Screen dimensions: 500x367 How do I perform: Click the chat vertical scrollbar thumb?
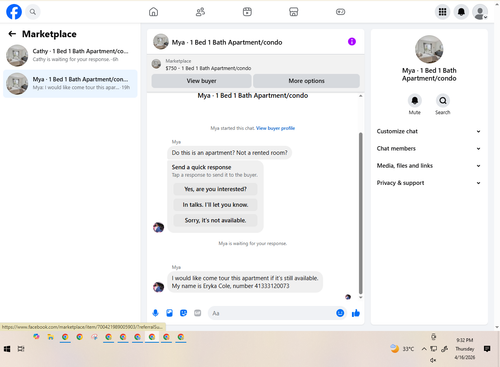pyautogui.click(x=360, y=213)
